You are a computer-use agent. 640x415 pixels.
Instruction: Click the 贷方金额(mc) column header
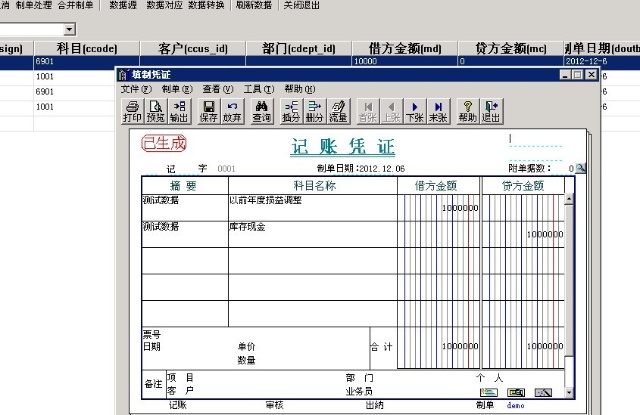(x=511, y=48)
